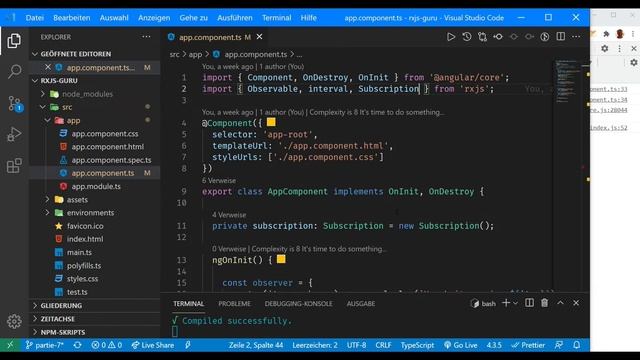The image size is (640, 360).
Task: Synchronize changes icon in status bar
Action: tap(77, 345)
